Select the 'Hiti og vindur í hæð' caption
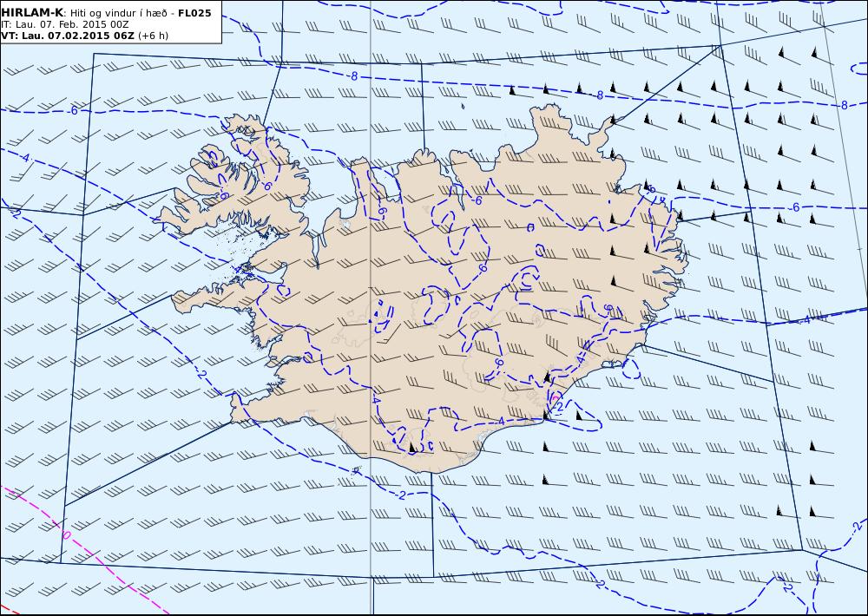Screen dimensions: 868x616 pyautogui.click(x=118, y=13)
